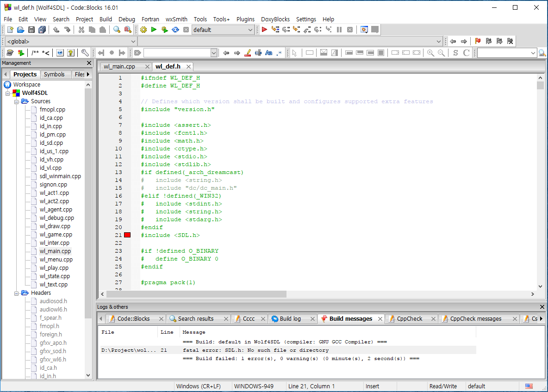The image size is (548, 392).
Task: Save the current file with floppy icon
Action: pos(31,30)
